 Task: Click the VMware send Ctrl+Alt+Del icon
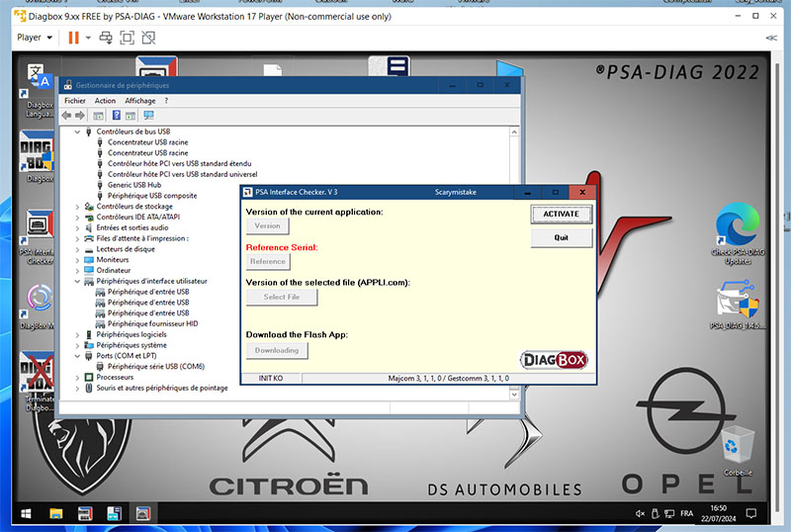106,38
